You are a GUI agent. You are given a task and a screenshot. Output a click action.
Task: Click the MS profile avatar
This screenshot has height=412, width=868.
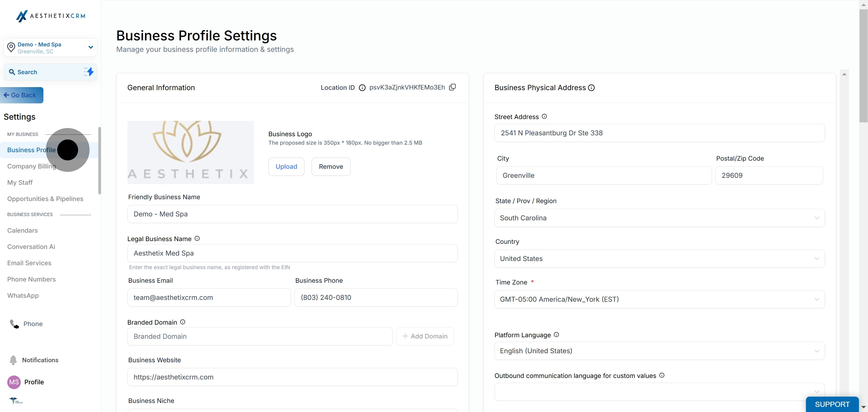(14, 382)
